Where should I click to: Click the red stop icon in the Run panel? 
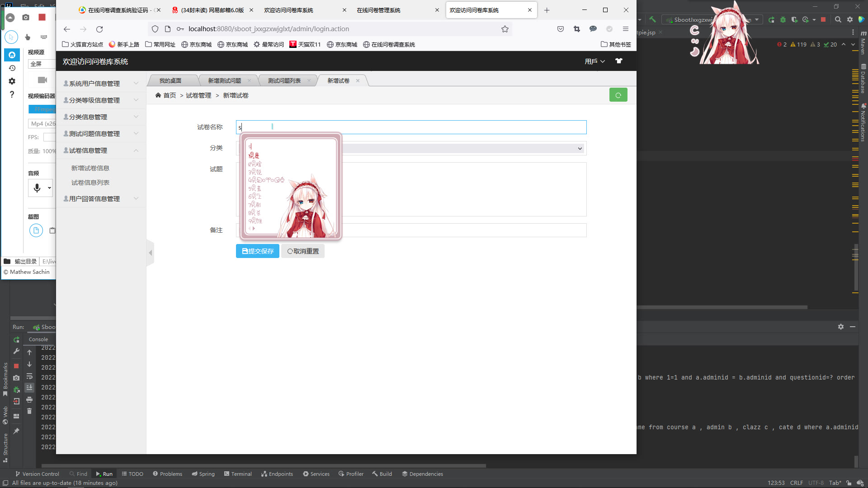click(x=16, y=366)
